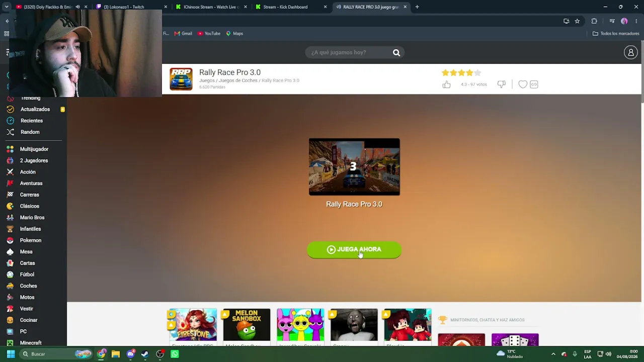Open the Firestone game thumbnail
Screen dimensions: 644x362
[x=193, y=325]
